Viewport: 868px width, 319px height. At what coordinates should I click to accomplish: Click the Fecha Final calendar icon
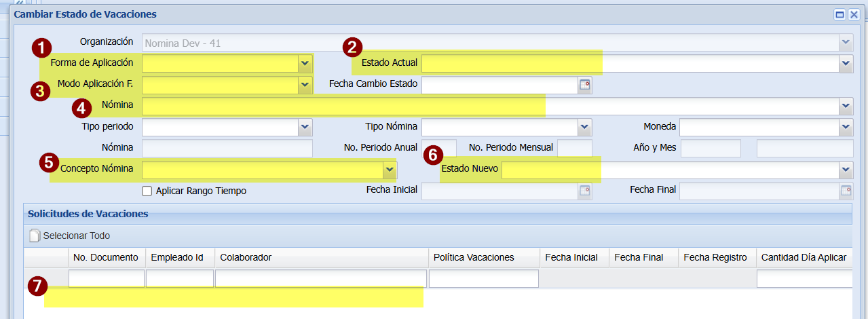point(846,191)
